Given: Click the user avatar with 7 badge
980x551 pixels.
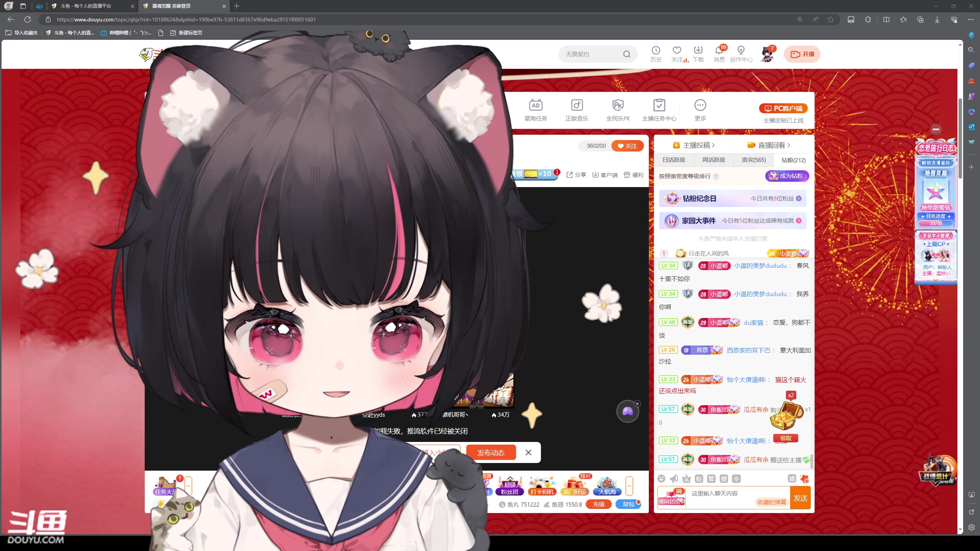Looking at the screenshot, I should click(767, 54).
